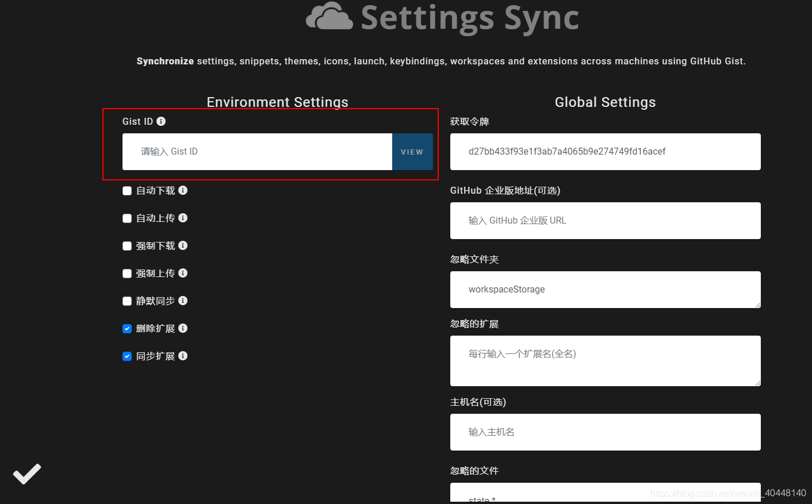
Task: Click resize handle of the 忽略文件夹 textarea
Action: click(x=757, y=305)
